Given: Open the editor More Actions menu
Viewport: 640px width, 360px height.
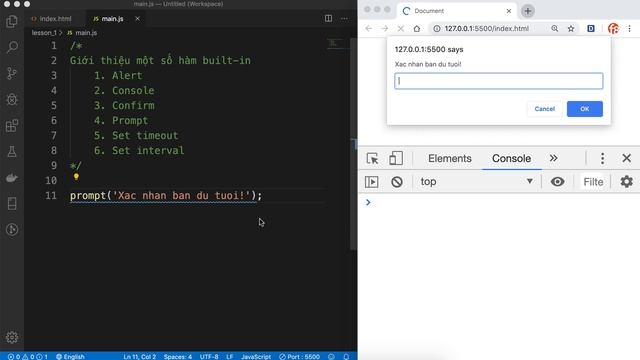Looking at the screenshot, I should [344, 18].
